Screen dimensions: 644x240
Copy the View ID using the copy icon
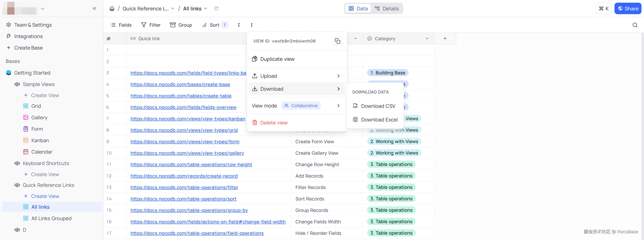click(x=338, y=41)
